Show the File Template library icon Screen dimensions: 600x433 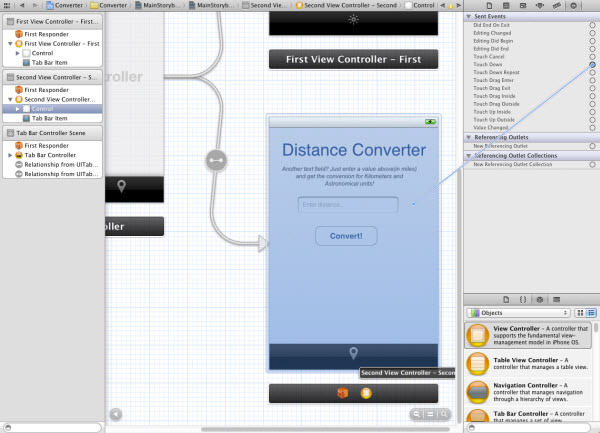(x=506, y=300)
